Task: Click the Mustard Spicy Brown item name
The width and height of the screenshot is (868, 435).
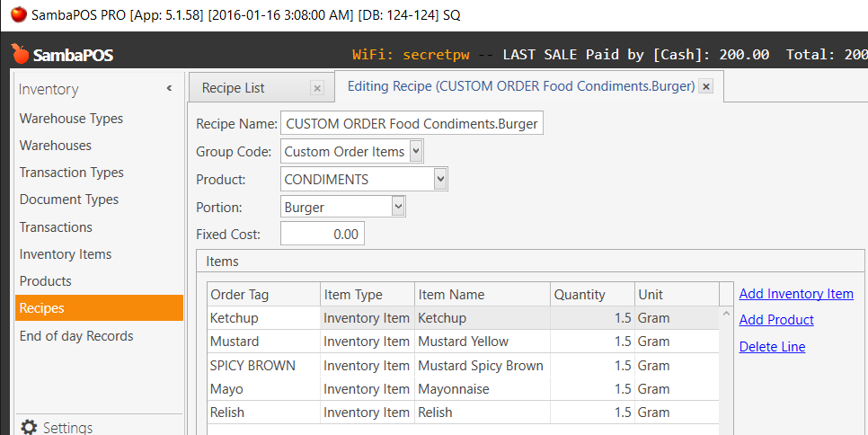Action: click(x=483, y=365)
